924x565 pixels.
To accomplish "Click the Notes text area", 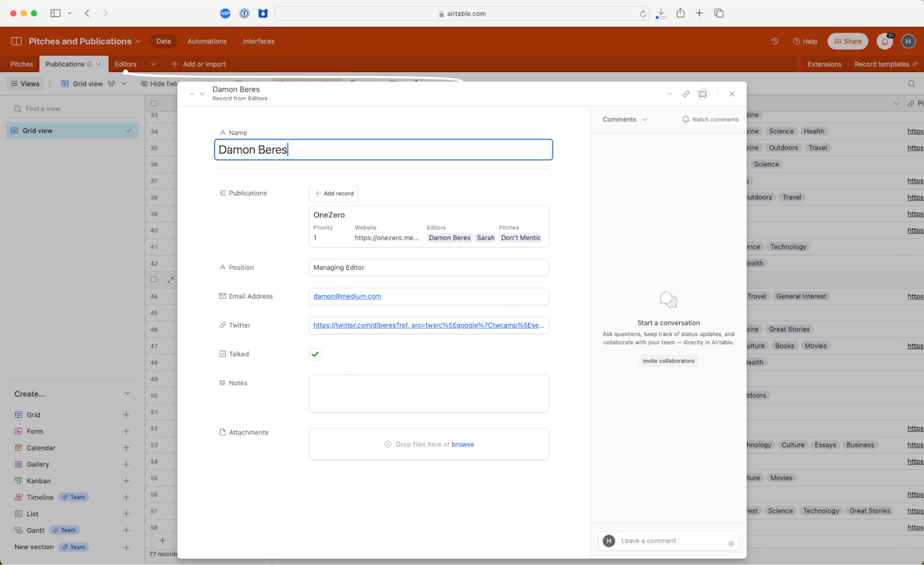I will pyautogui.click(x=429, y=393).
